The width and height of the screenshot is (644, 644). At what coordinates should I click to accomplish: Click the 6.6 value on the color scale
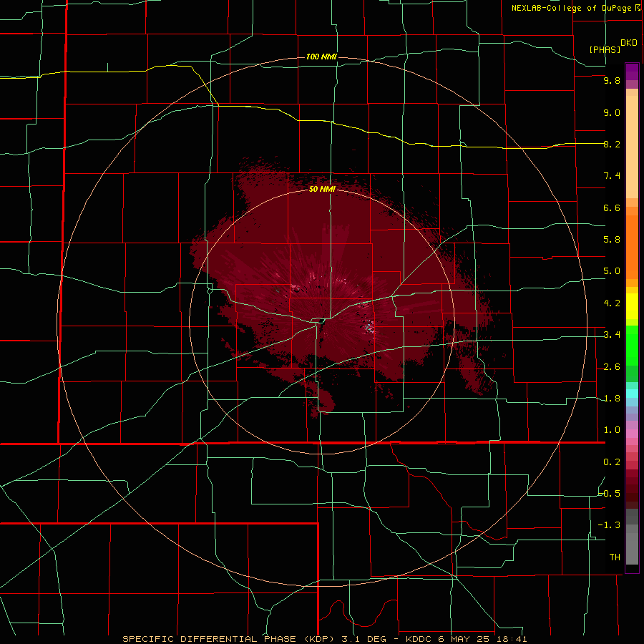click(612, 208)
